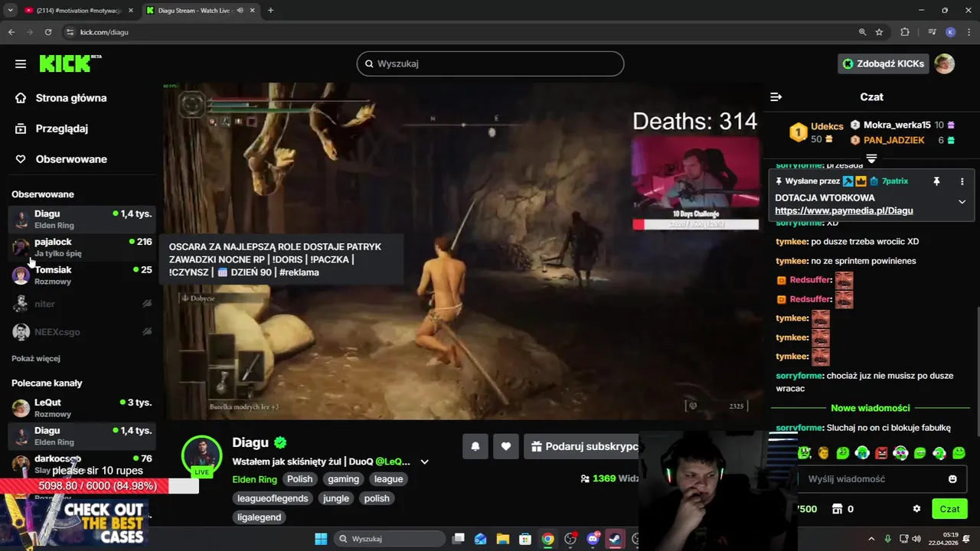Open browser extensions puzzle icon
This screenshot has height=551, width=980.
click(905, 32)
